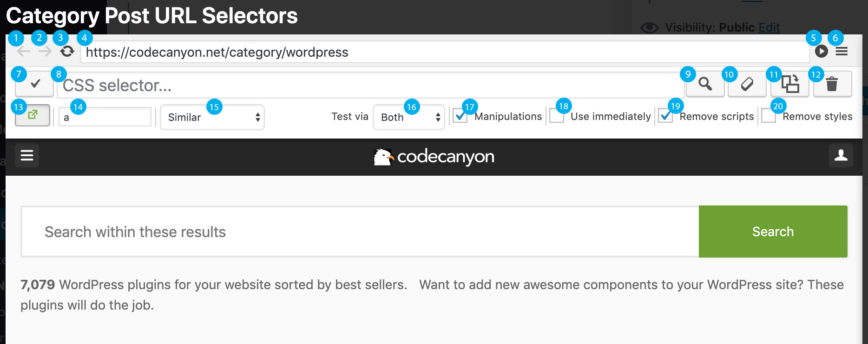Click the codecanyon logo
The height and width of the screenshot is (344, 868).
434,157
